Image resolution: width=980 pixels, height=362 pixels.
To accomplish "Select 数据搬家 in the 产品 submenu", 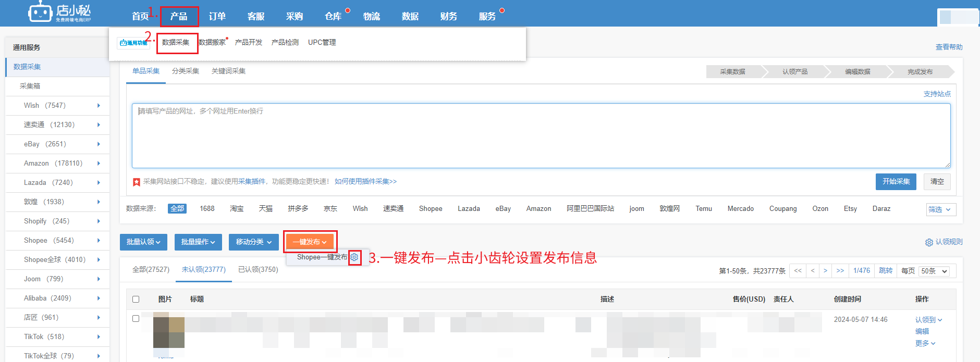I will [212, 43].
